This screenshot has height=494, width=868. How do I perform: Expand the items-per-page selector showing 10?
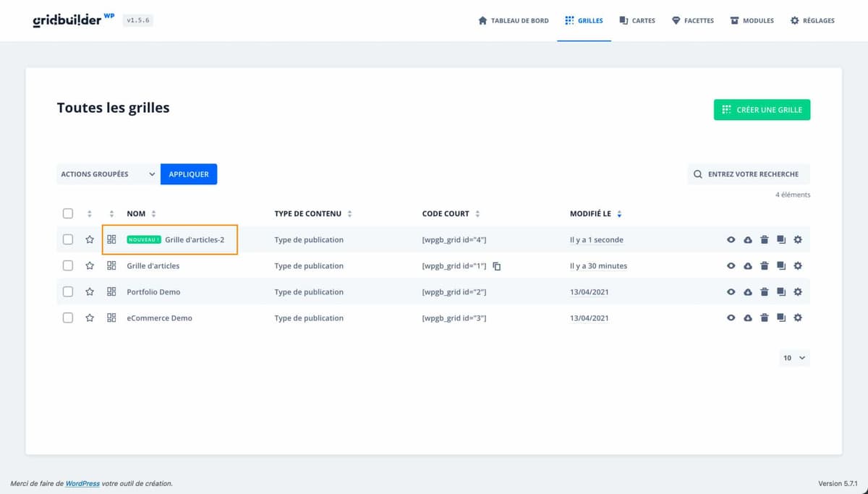click(793, 358)
